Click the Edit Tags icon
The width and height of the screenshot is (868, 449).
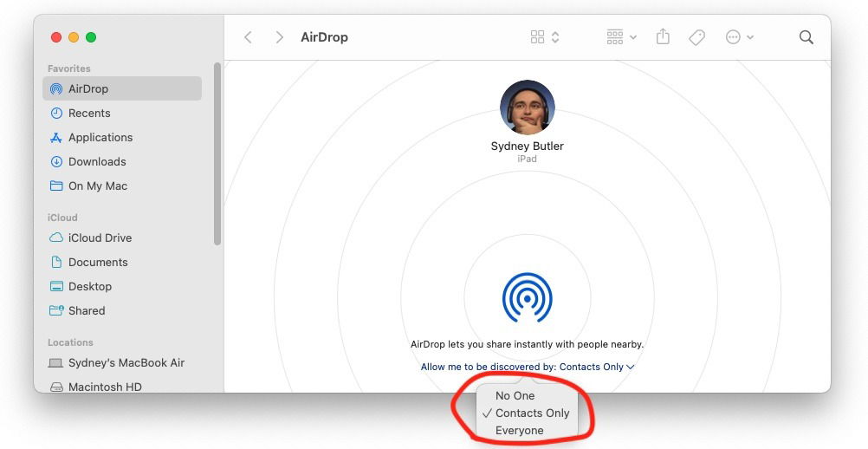click(697, 37)
